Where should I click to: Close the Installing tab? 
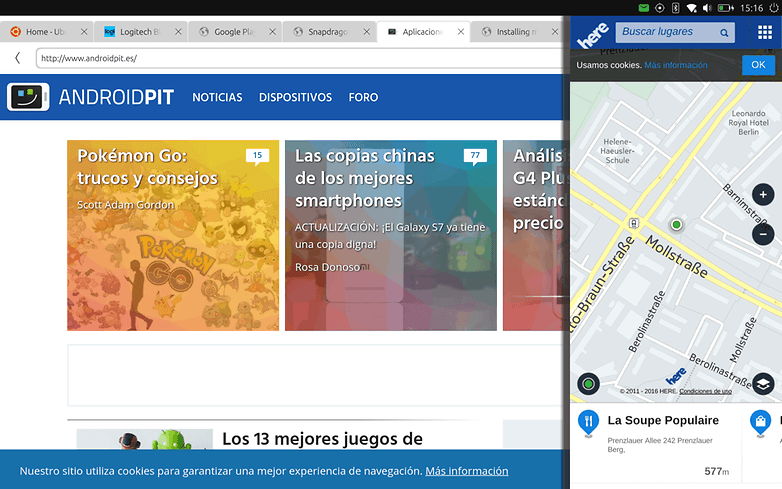coord(555,31)
